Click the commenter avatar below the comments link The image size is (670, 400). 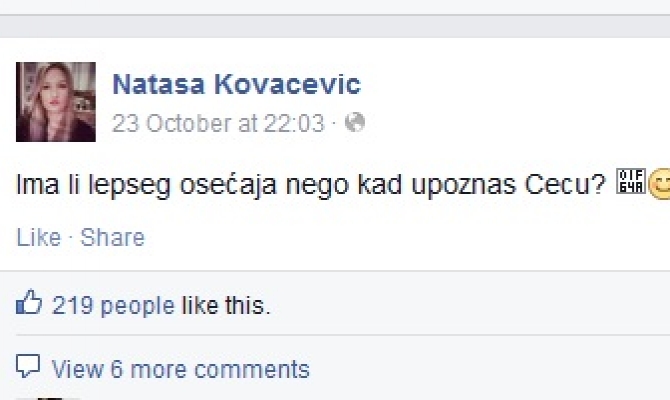48,398
